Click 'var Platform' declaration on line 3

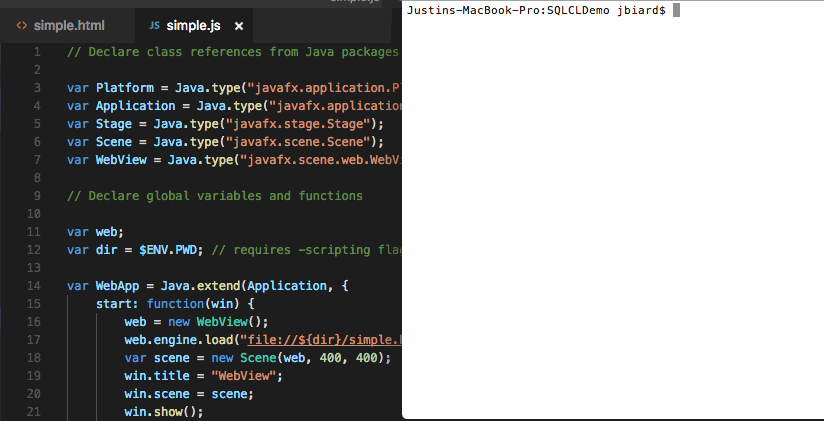pyautogui.click(x=110, y=88)
